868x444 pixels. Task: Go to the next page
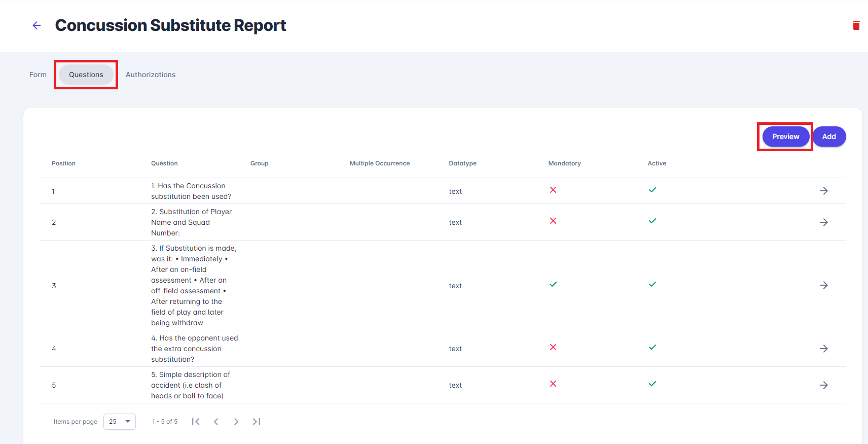[236, 422]
